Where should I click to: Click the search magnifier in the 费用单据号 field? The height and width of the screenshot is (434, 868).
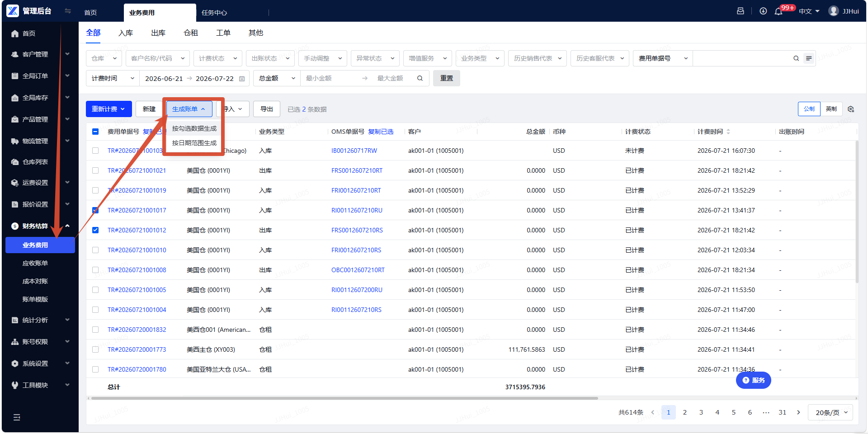pyautogui.click(x=796, y=58)
